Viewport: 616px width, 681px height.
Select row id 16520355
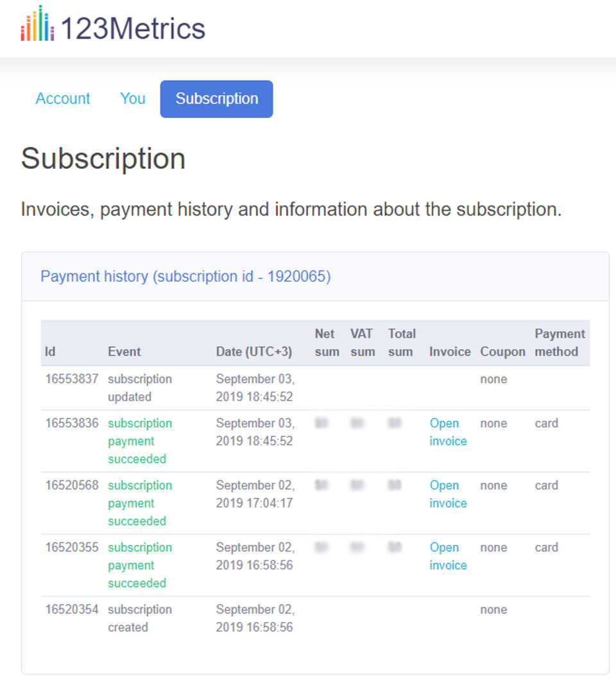(x=72, y=547)
